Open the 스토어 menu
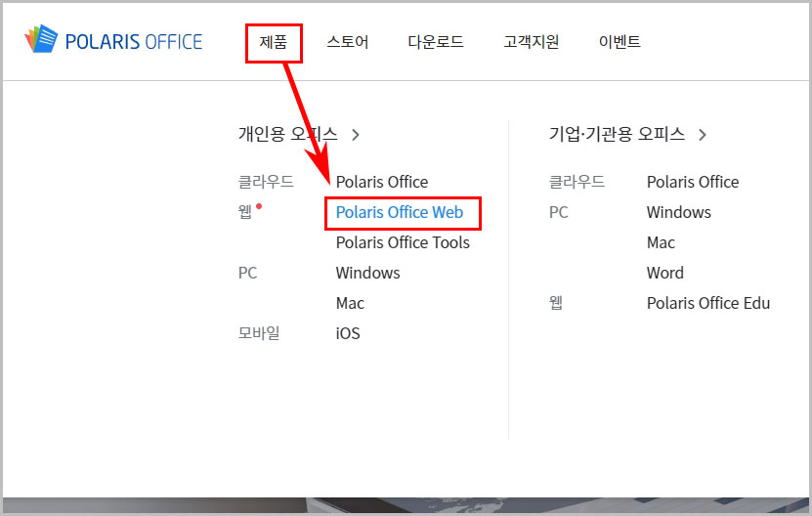 (x=348, y=42)
